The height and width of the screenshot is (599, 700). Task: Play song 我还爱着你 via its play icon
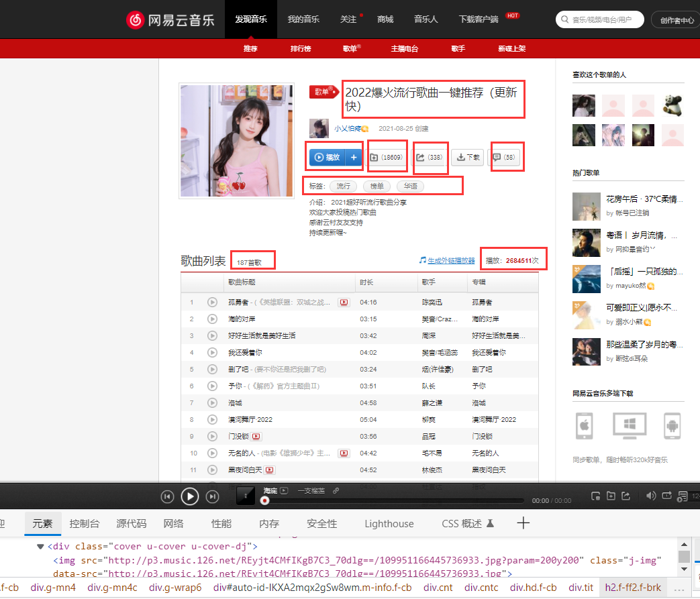pyautogui.click(x=212, y=353)
